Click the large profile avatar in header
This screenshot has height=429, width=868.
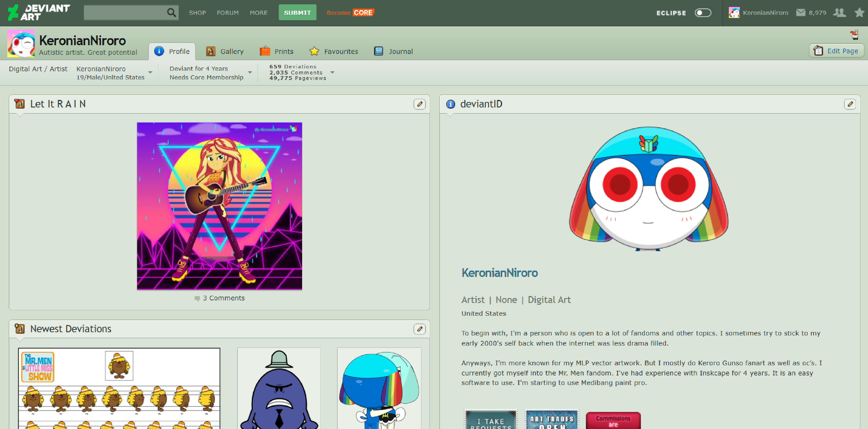pyautogui.click(x=21, y=43)
